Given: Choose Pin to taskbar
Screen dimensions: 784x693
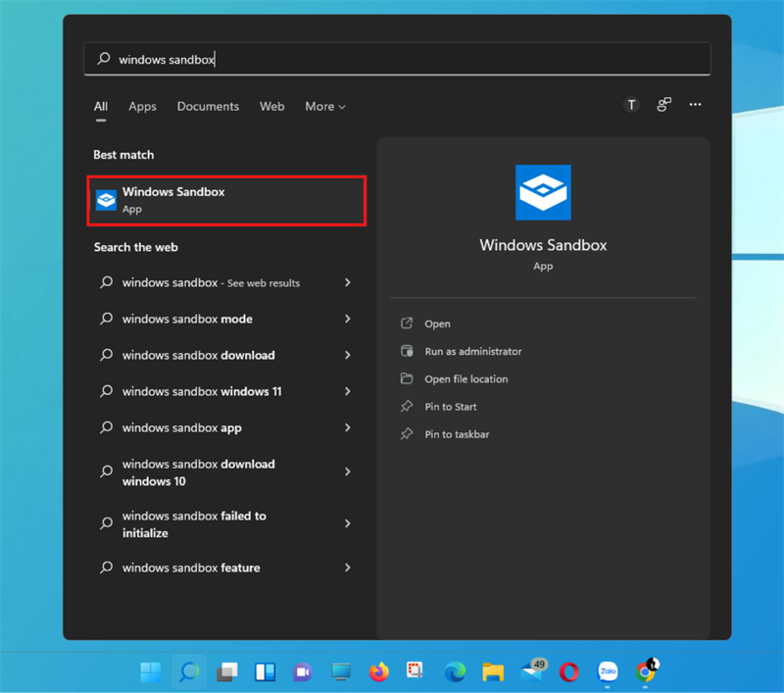Looking at the screenshot, I should point(457,434).
